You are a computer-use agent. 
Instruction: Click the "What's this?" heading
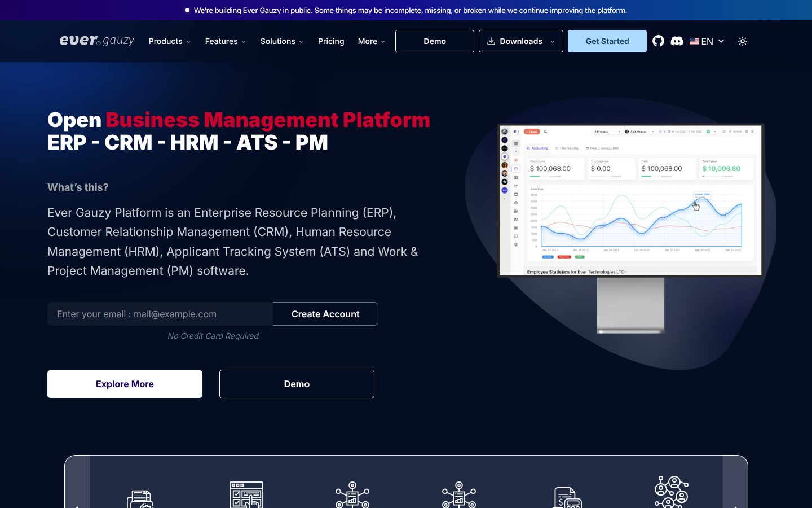click(x=78, y=187)
